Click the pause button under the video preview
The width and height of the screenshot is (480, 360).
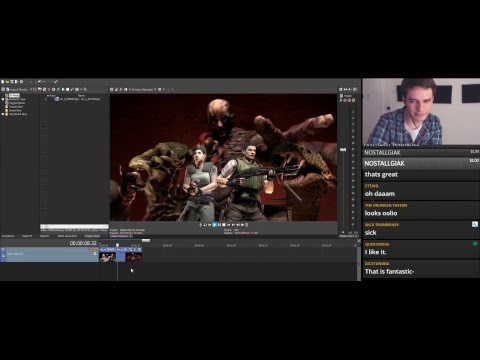(219, 225)
